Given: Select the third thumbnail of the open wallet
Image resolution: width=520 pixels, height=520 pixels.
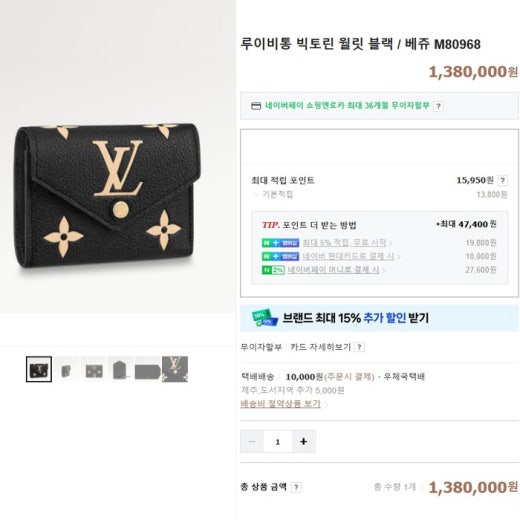Looking at the screenshot, I should tap(94, 369).
